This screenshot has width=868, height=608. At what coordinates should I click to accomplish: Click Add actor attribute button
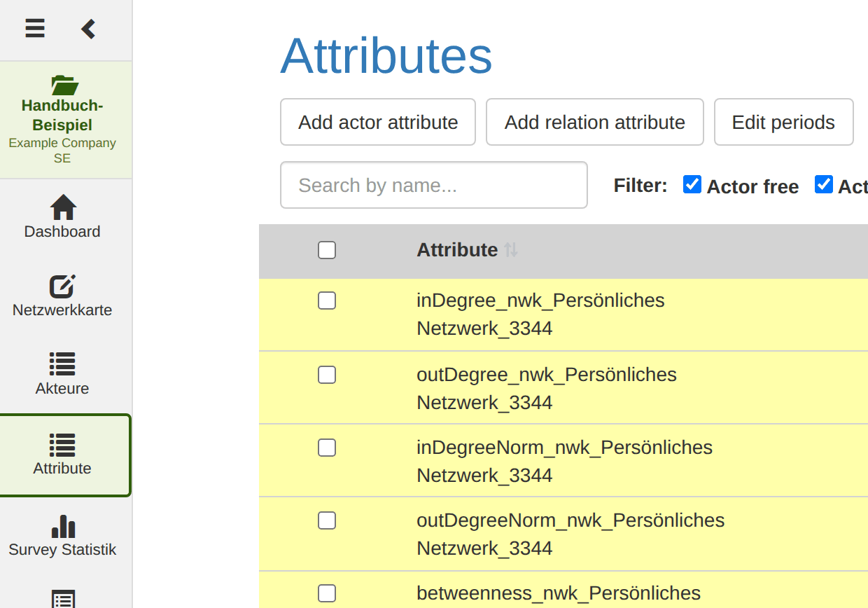378,122
